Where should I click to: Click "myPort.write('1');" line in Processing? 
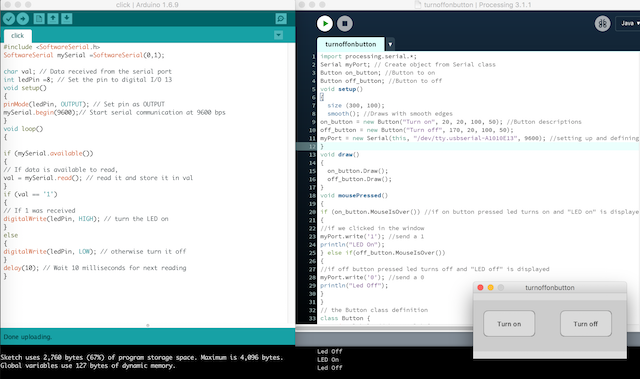[372, 237]
